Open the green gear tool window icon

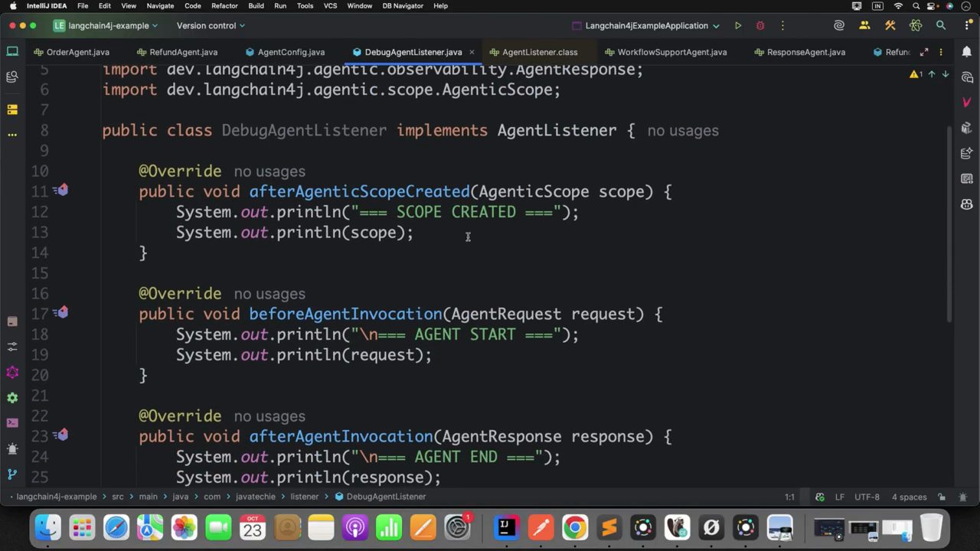coord(12,397)
